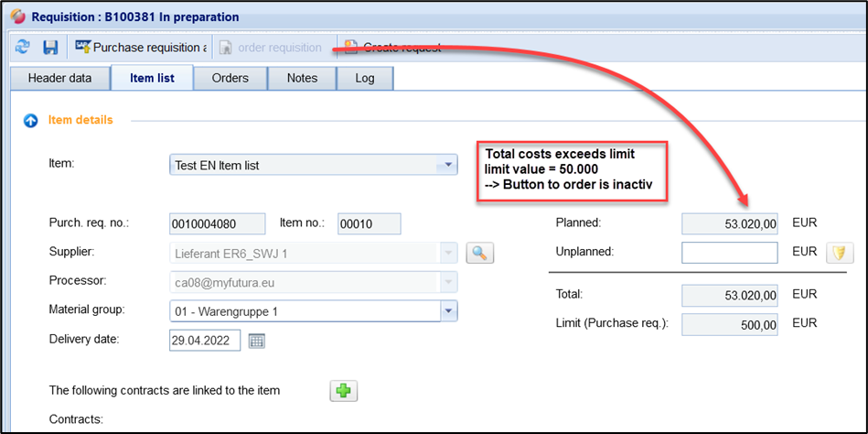Open the Log tab

(365, 79)
